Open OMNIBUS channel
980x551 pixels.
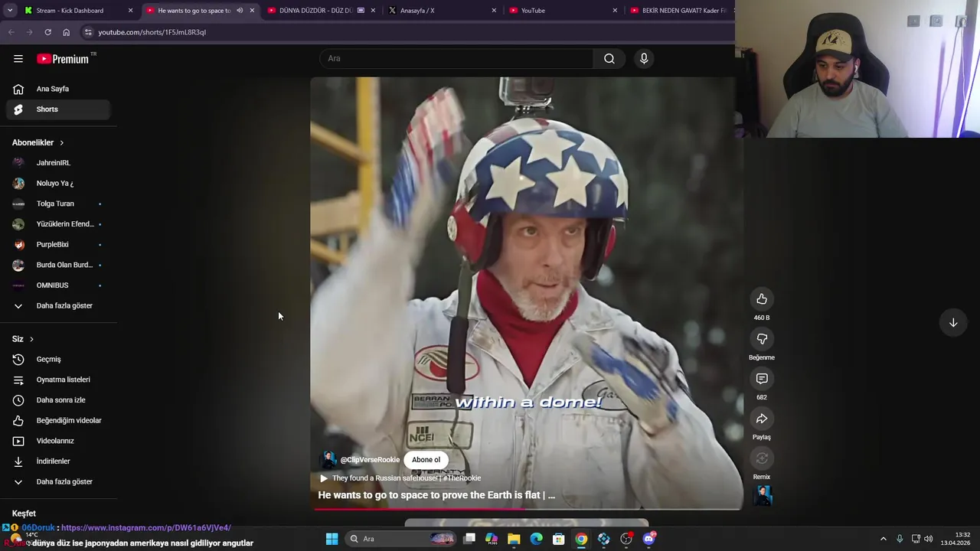click(58, 285)
